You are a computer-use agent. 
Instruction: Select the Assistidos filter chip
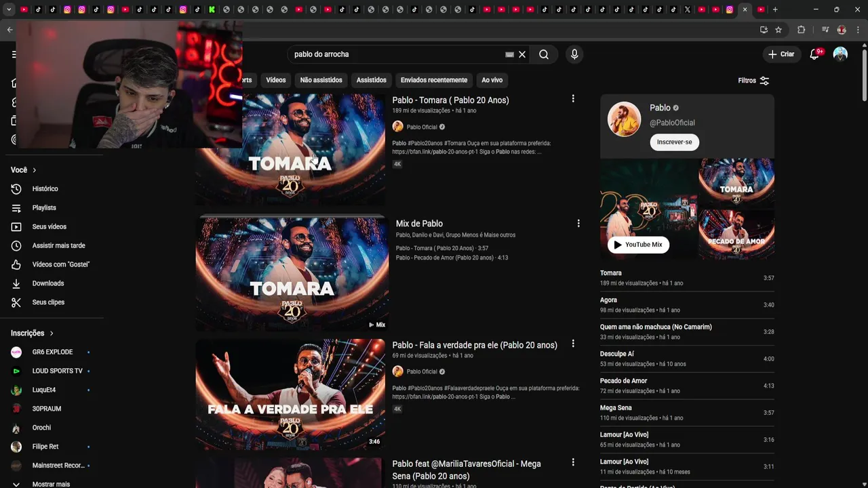[372, 80]
